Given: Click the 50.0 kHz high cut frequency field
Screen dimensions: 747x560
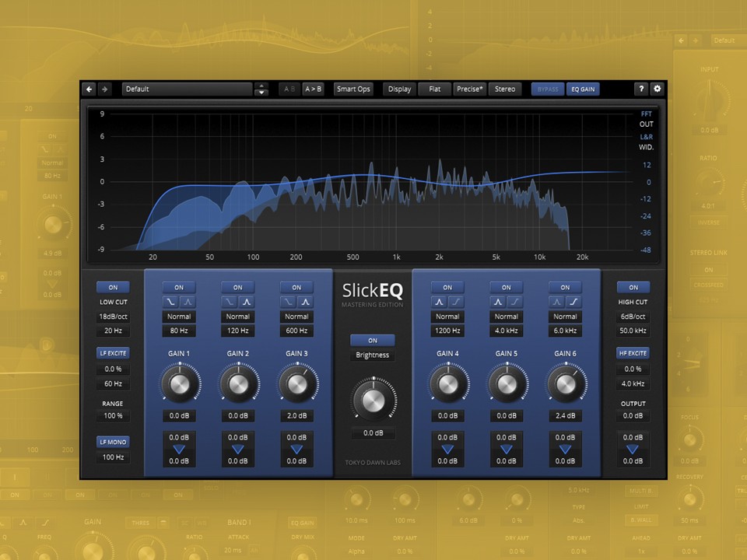Looking at the screenshot, I should point(633,331).
